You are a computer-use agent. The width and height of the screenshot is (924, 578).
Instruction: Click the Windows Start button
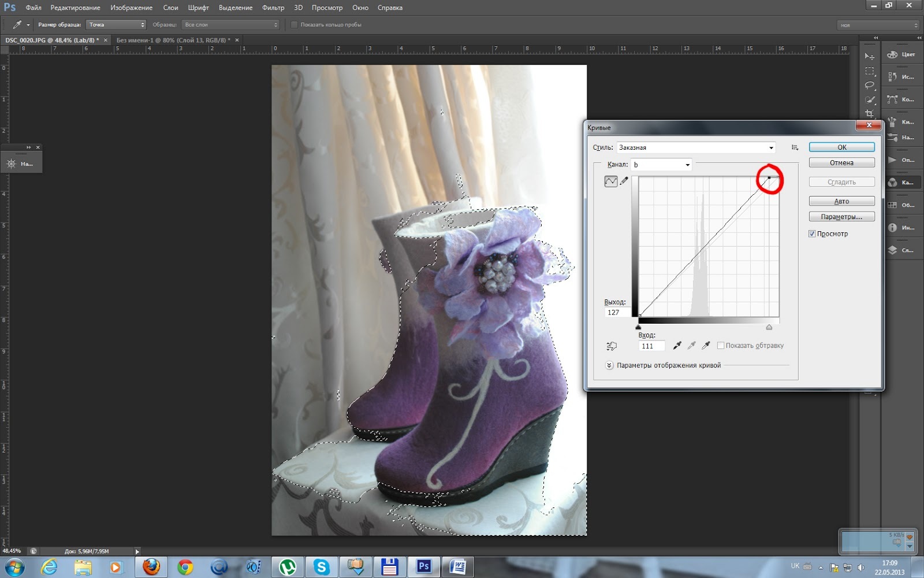(14, 567)
